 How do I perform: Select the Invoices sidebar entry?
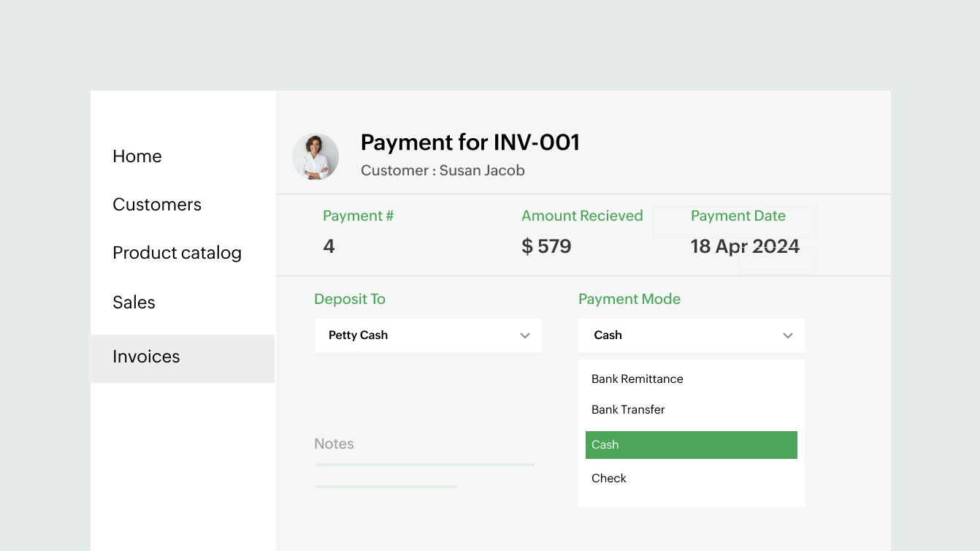pyautogui.click(x=146, y=357)
